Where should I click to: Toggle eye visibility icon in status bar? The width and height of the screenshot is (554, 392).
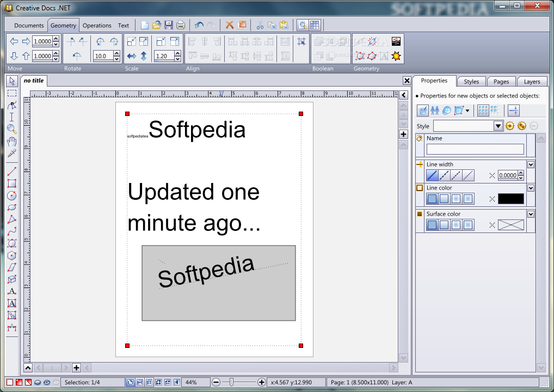pos(47,382)
